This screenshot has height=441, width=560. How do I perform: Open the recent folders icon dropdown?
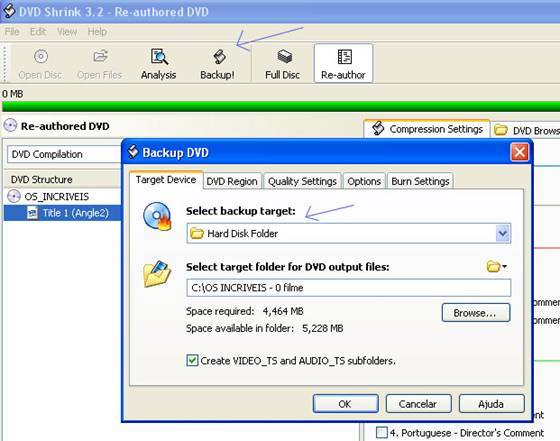tap(497, 266)
